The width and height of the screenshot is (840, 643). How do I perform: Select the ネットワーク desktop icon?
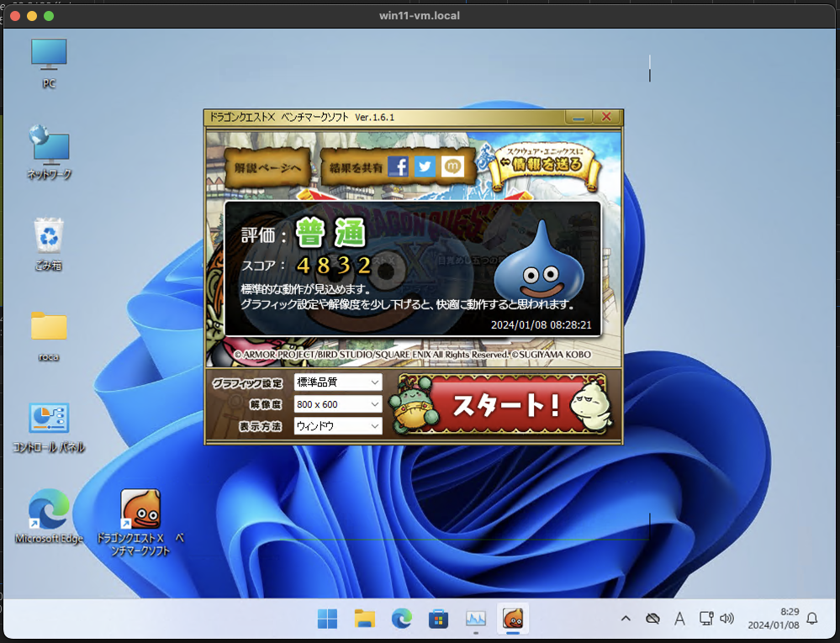tap(50, 152)
